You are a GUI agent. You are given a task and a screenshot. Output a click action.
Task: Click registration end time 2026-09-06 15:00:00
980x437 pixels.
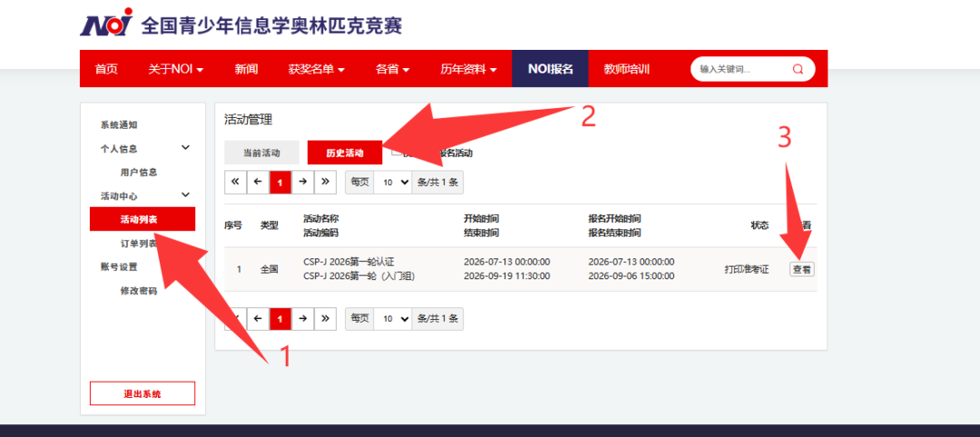[x=632, y=276]
